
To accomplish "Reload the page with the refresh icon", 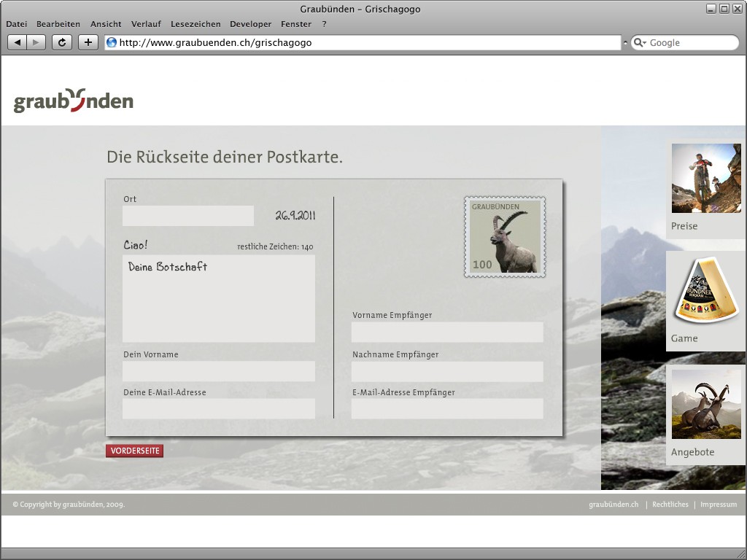I will click(x=62, y=42).
